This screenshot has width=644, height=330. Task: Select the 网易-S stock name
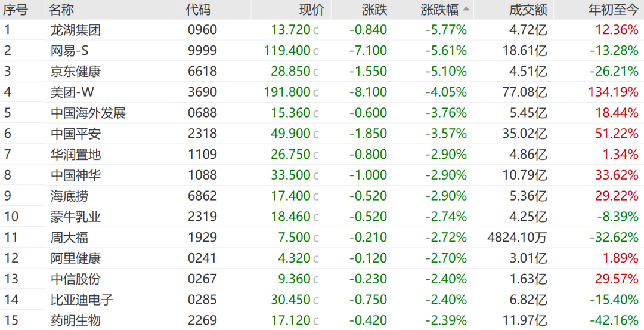click(x=69, y=51)
